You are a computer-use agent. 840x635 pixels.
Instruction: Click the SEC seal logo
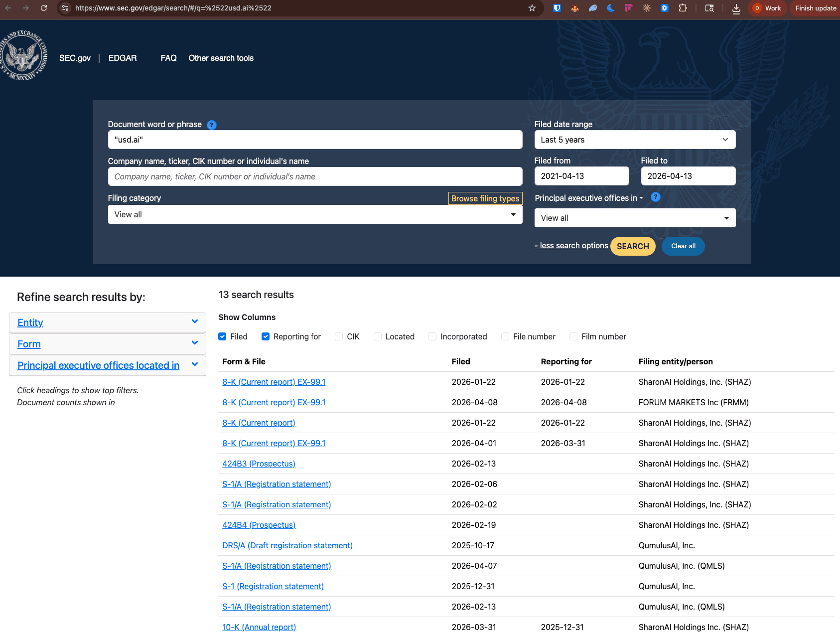[23, 56]
